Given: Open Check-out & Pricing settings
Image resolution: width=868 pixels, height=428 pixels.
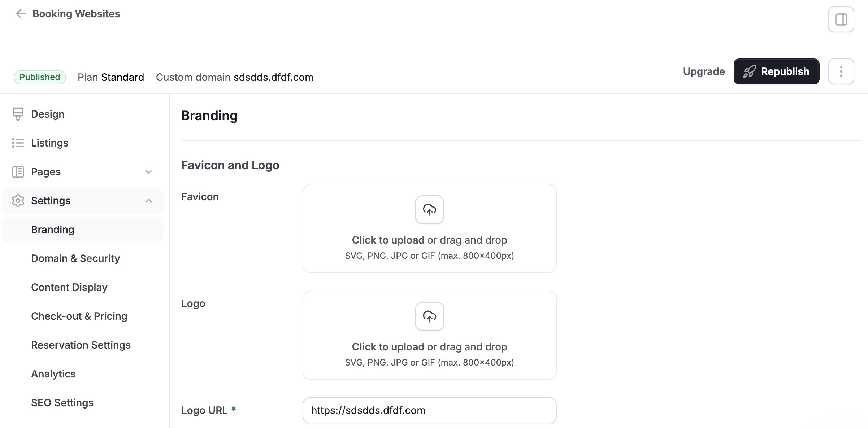Looking at the screenshot, I should point(79,316).
